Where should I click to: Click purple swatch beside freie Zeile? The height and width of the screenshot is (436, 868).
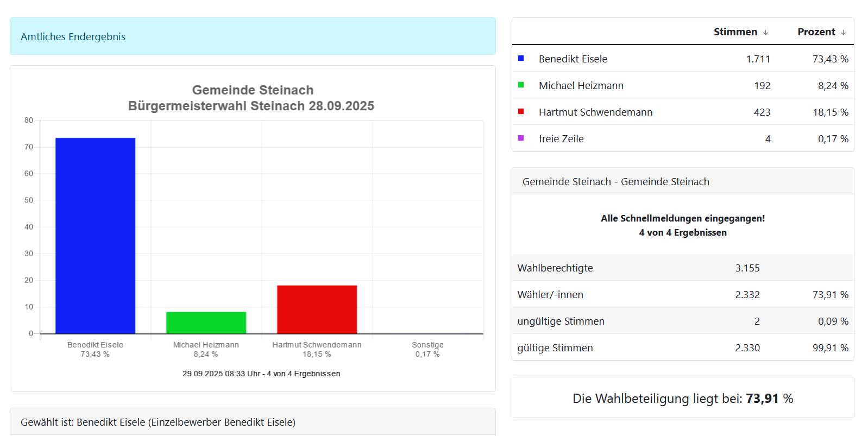[521, 138]
